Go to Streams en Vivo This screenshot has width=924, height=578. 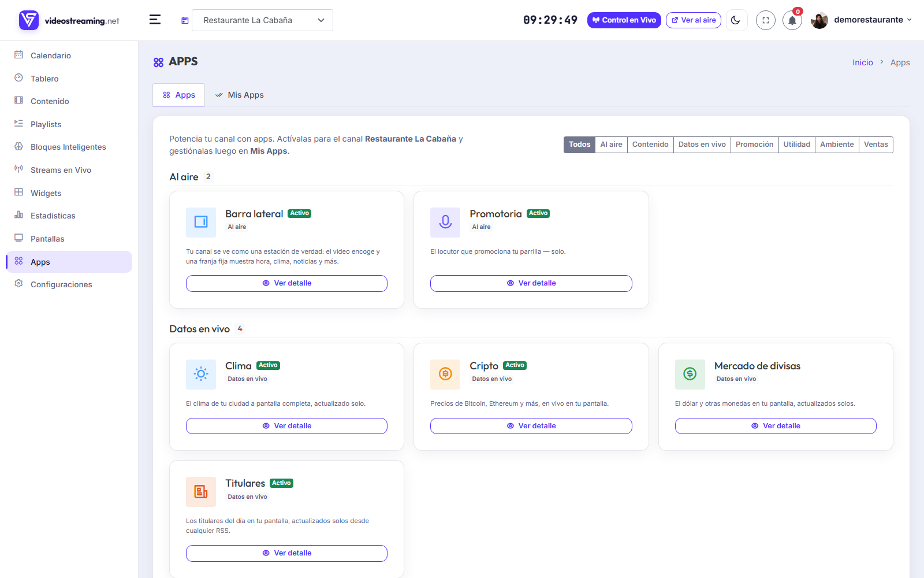69,170
